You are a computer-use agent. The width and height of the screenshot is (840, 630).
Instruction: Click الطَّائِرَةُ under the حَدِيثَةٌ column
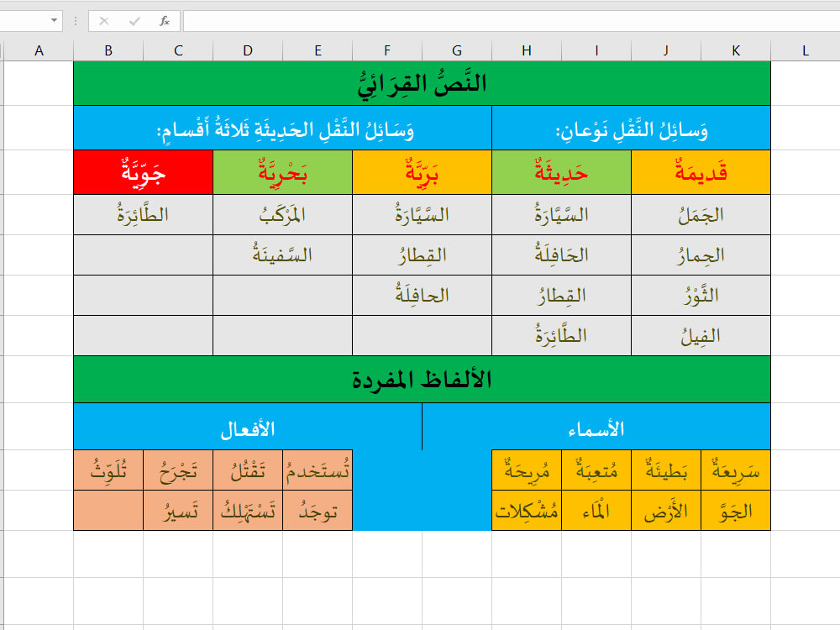561,335
